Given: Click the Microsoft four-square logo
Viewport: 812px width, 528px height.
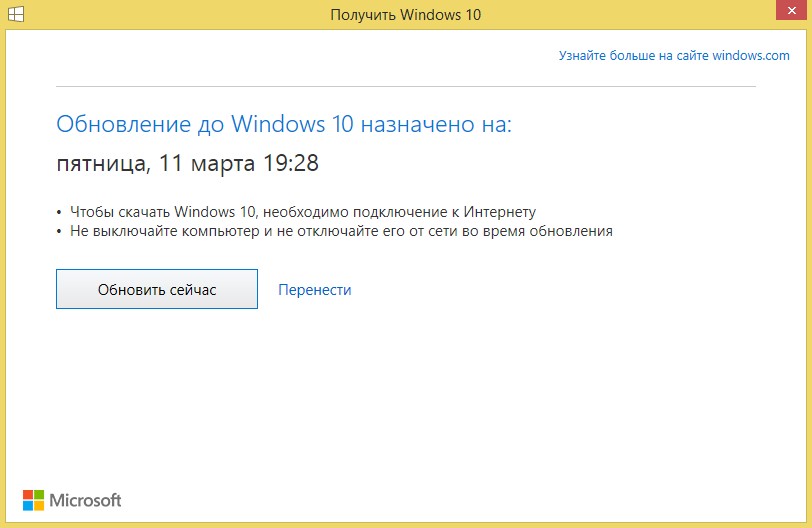Looking at the screenshot, I should pos(33,500).
